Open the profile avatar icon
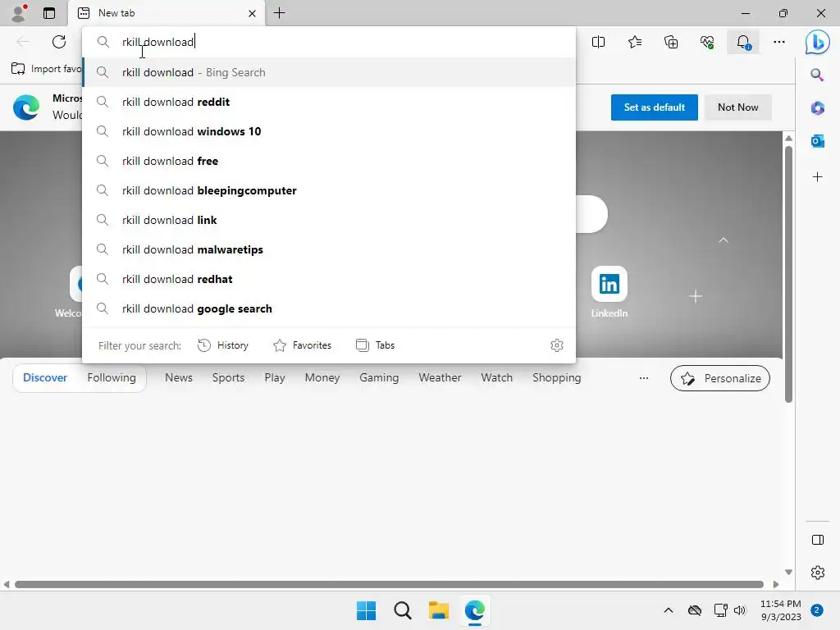Viewport: 840px width, 630px height. click(20, 13)
